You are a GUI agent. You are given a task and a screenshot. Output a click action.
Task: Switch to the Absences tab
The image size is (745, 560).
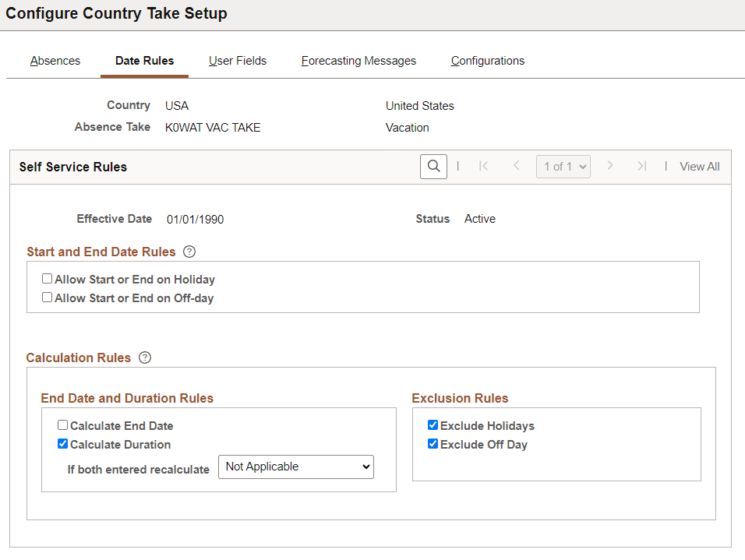[55, 60]
